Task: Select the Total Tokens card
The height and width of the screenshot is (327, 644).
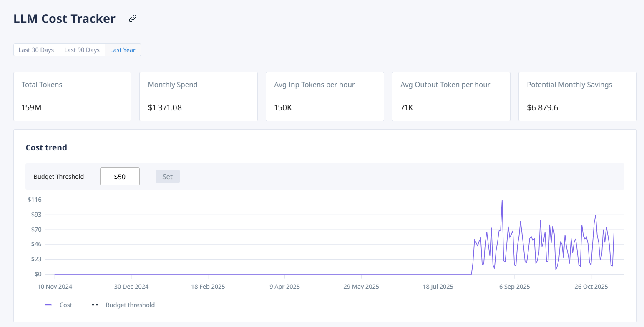Action: [x=72, y=96]
